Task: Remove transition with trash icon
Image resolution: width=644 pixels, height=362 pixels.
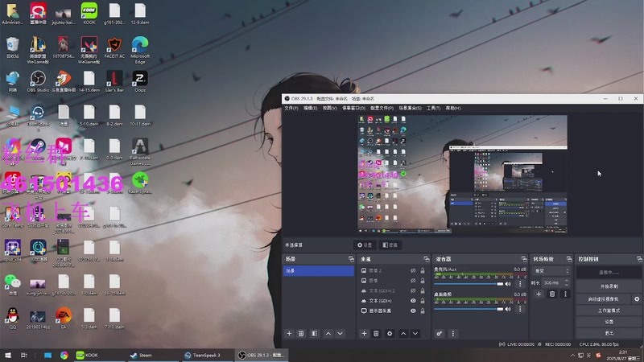Action: tap(552, 294)
